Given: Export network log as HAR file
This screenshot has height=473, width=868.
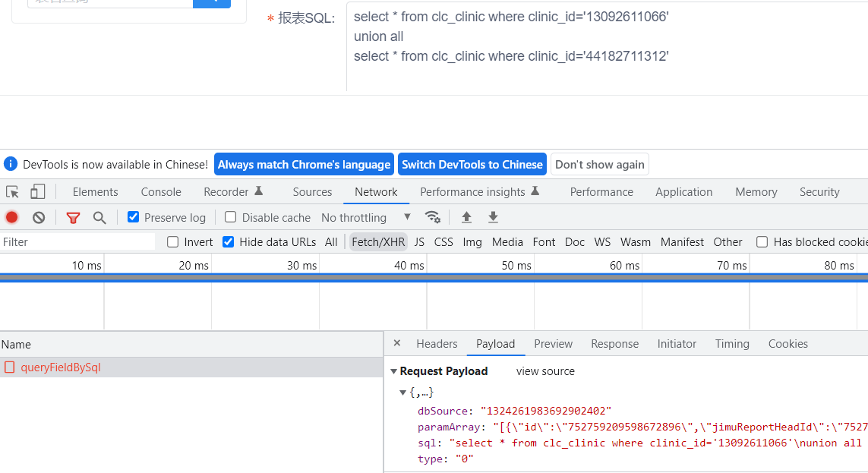Looking at the screenshot, I should 493,218.
